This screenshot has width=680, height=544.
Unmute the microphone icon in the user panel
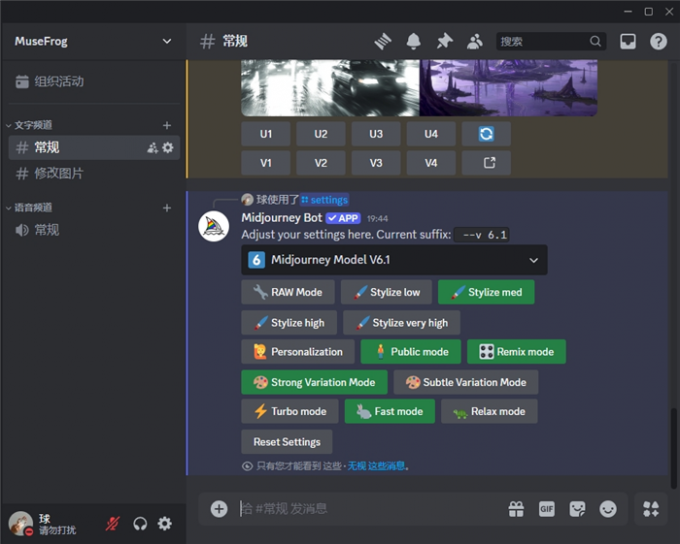tap(113, 524)
